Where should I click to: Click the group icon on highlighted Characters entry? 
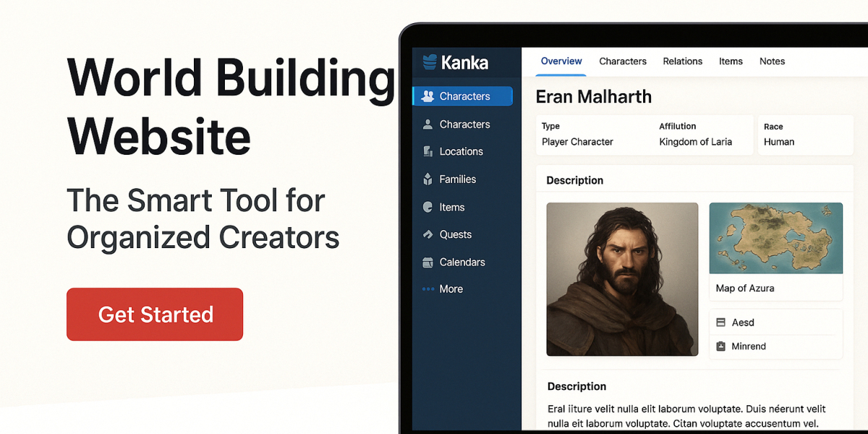[x=427, y=96]
